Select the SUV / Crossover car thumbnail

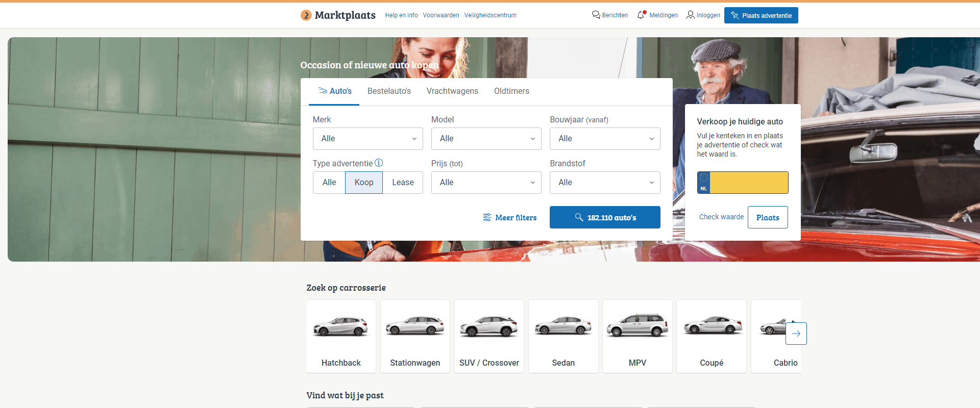tap(489, 326)
